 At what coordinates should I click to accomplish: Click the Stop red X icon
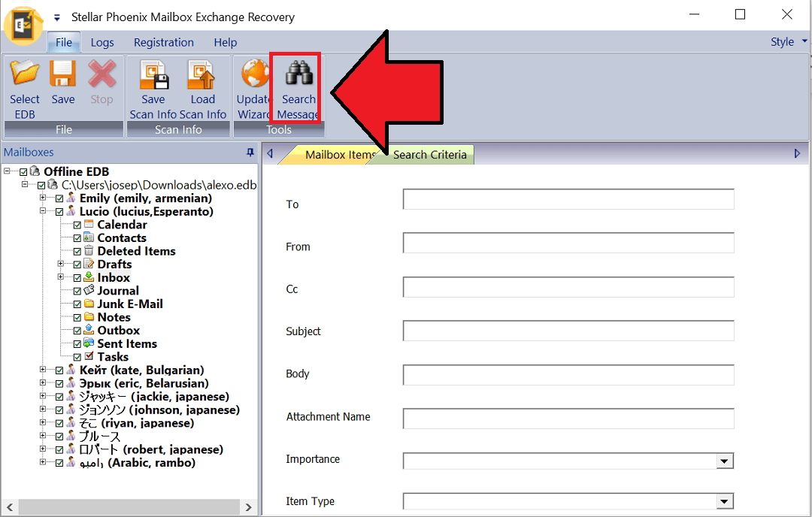coord(101,73)
